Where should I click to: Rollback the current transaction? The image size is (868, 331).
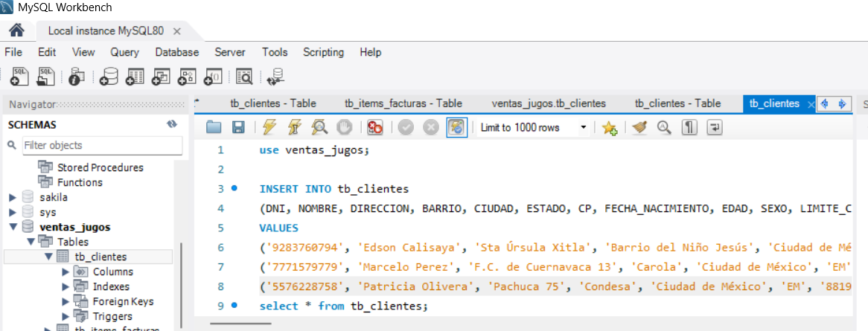[431, 128]
